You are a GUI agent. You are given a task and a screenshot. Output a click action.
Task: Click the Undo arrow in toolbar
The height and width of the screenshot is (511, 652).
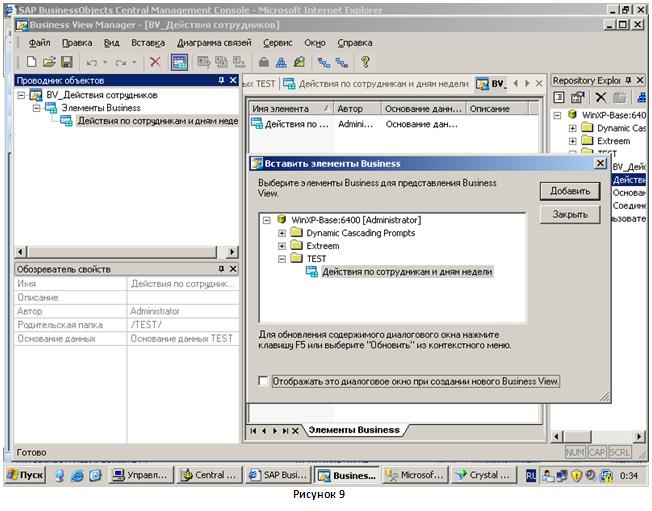point(92,63)
